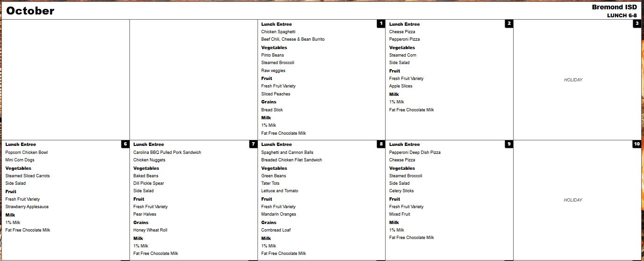This screenshot has width=644, height=261.
Task: Click the day 8 date badge
Action: [381, 144]
